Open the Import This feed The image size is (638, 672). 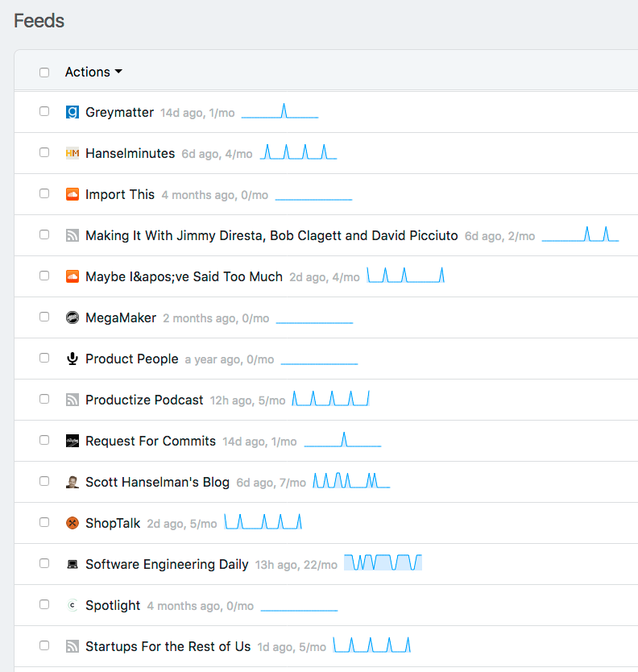point(120,194)
